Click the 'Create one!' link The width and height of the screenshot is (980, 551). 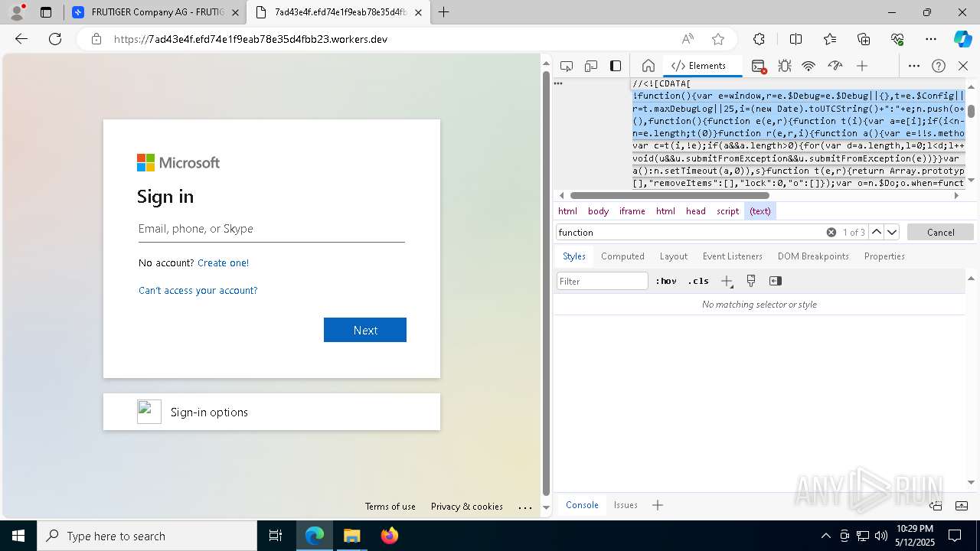tap(223, 262)
